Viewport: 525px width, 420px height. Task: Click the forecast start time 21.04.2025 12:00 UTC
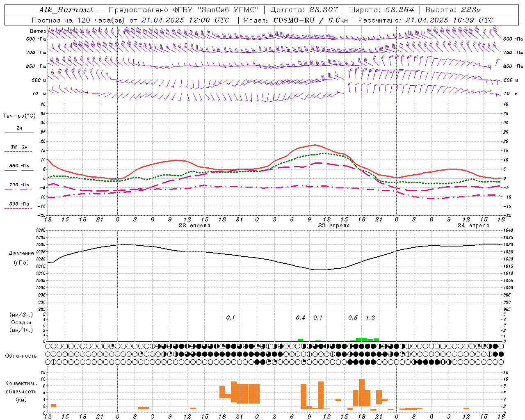(185, 20)
